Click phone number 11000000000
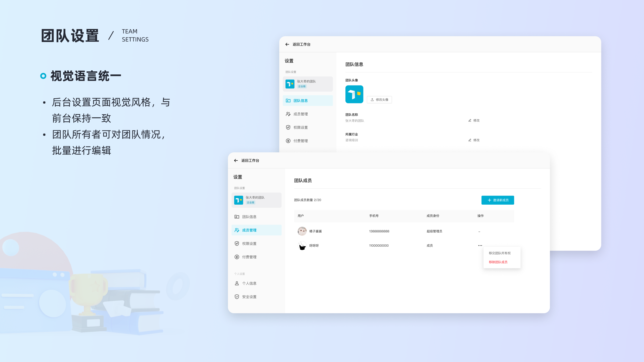Viewport: 644px width, 362px height. [379, 246]
